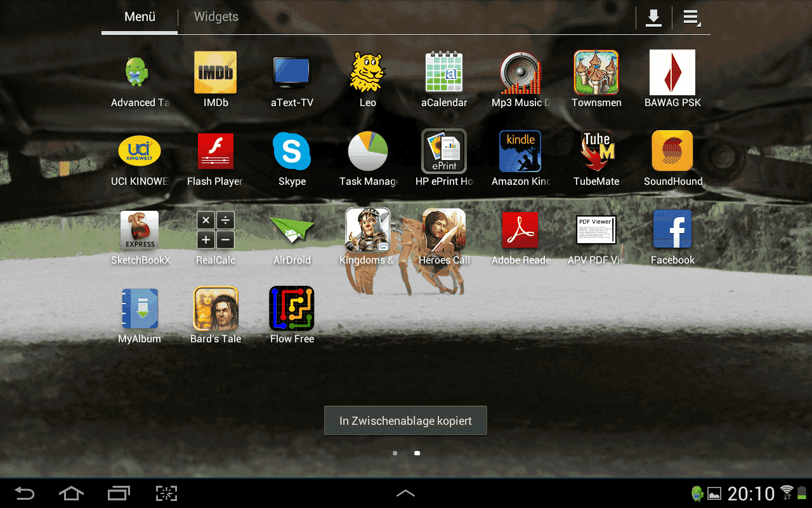Image resolution: width=812 pixels, height=508 pixels.
Task: Go to first app drawer page dot
Action: click(x=395, y=453)
